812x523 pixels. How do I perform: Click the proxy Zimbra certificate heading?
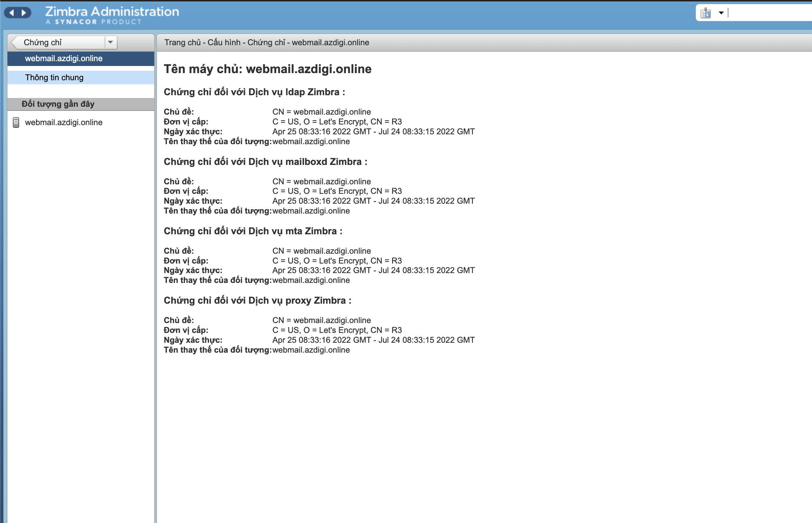click(x=257, y=301)
